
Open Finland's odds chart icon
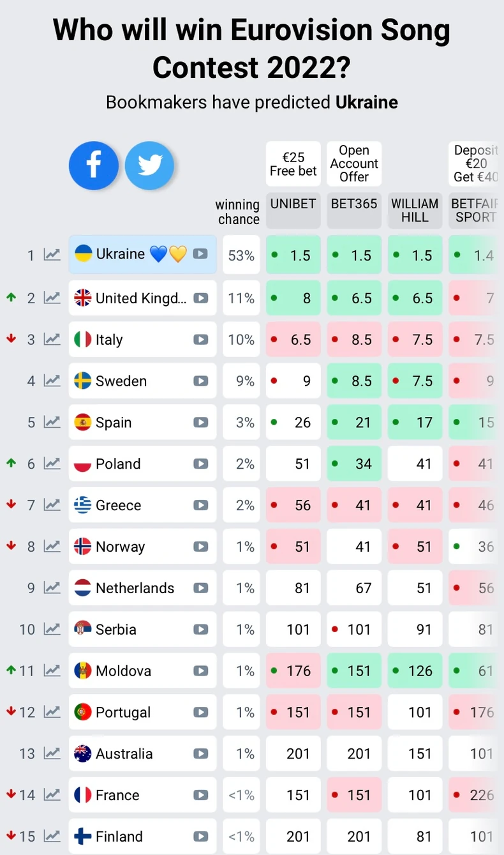tap(52, 836)
